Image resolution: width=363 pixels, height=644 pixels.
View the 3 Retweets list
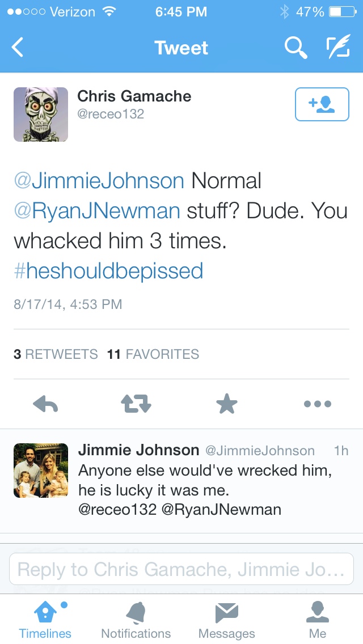(56, 354)
